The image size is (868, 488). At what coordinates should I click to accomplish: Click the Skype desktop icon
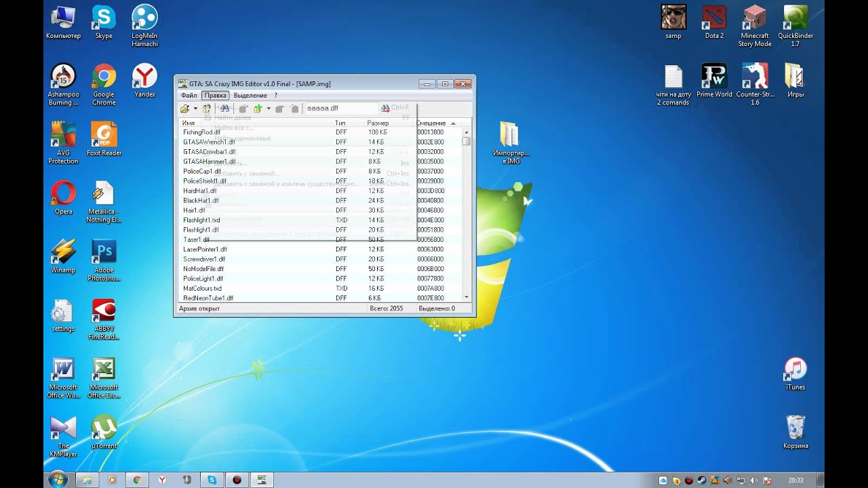[x=104, y=23]
